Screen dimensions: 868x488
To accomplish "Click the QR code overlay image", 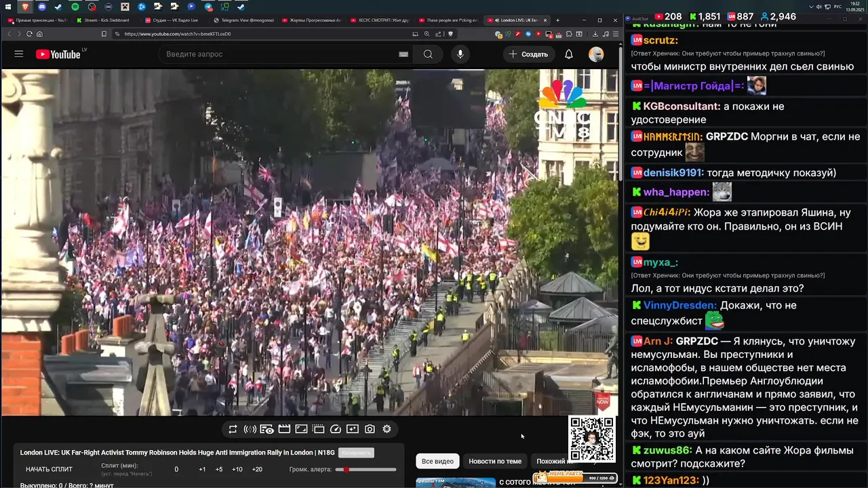I will (x=592, y=439).
